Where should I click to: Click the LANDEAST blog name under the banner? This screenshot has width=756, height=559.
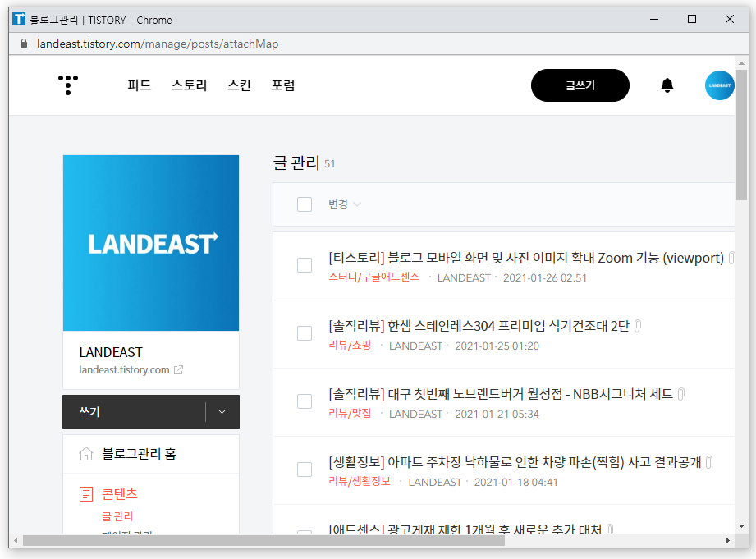[x=111, y=353]
